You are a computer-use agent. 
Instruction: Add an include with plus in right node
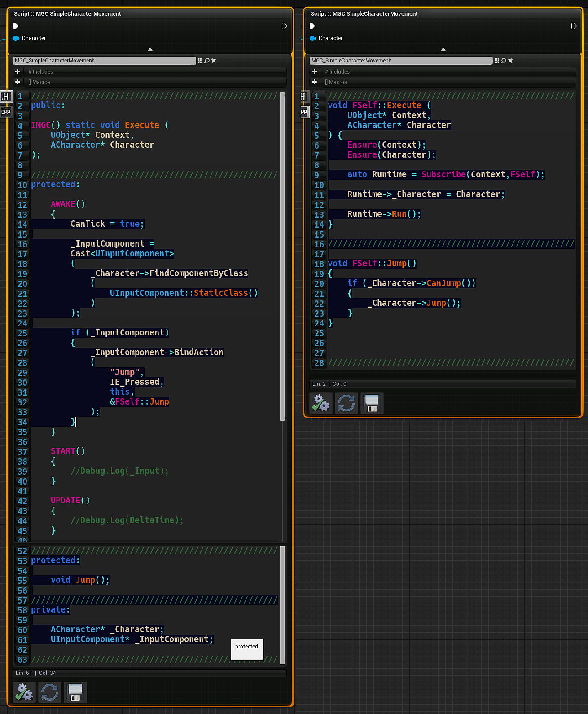(x=314, y=71)
